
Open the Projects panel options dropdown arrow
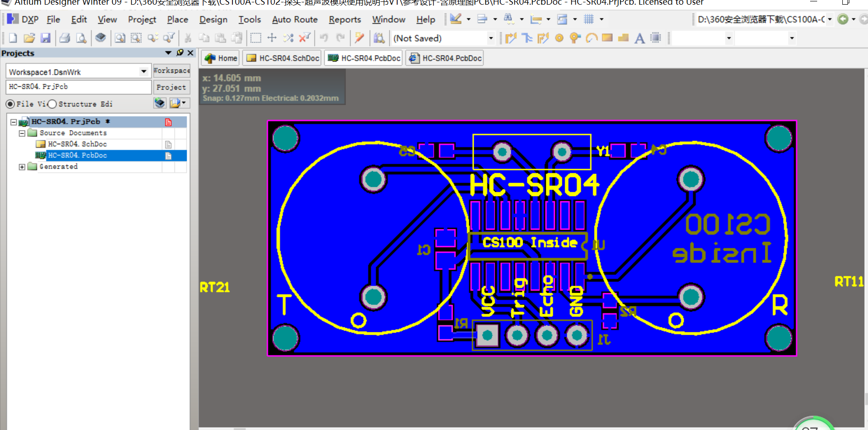[x=168, y=53]
